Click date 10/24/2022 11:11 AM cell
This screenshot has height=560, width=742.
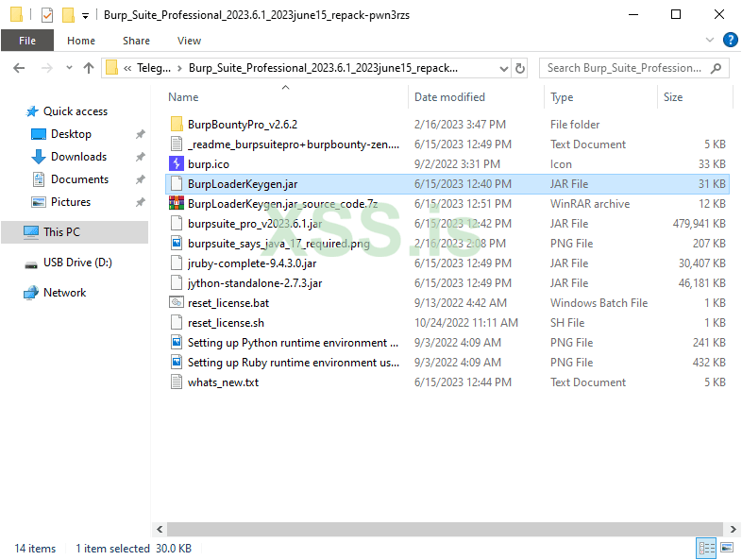pyautogui.click(x=466, y=323)
